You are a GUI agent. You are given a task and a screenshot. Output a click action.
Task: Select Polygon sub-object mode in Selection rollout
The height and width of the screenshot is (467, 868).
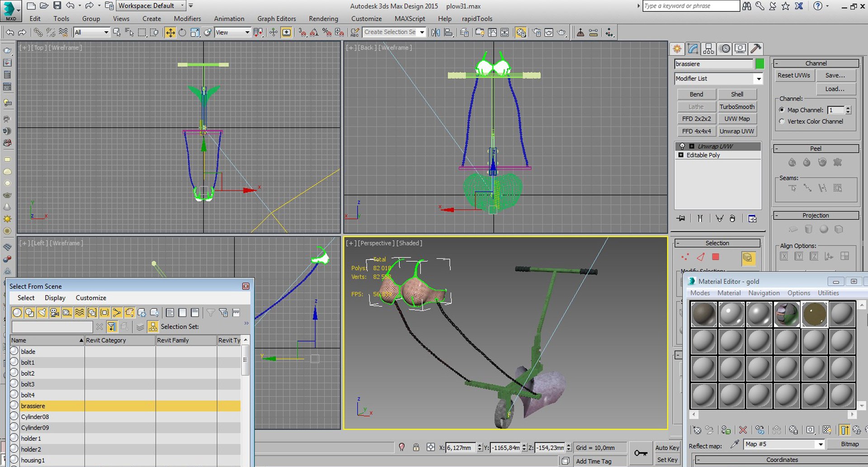716,257
